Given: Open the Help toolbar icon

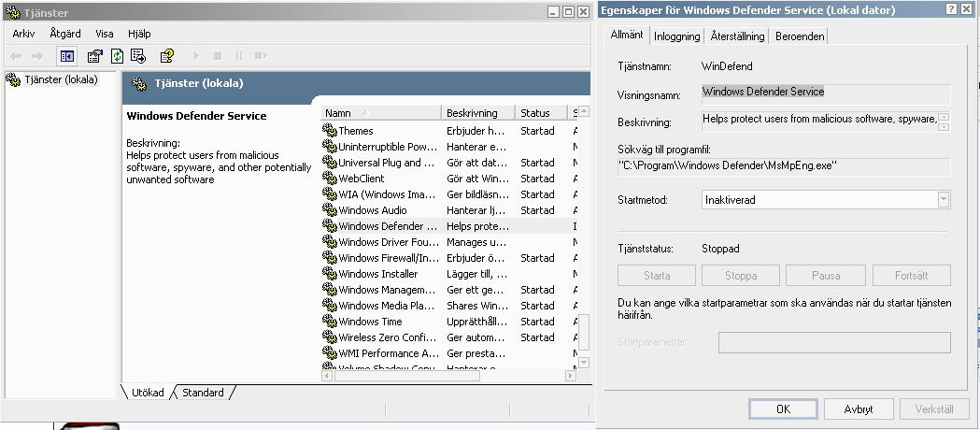Looking at the screenshot, I should [x=166, y=56].
